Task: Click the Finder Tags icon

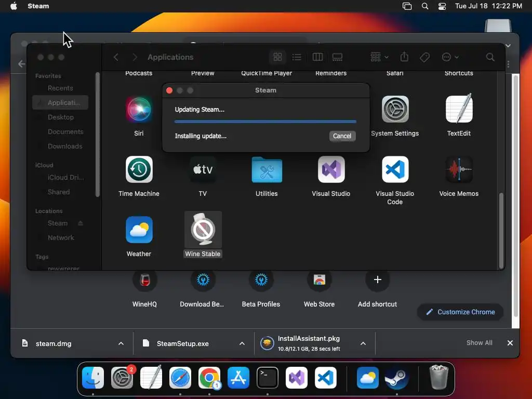Action: pos(424,57)
